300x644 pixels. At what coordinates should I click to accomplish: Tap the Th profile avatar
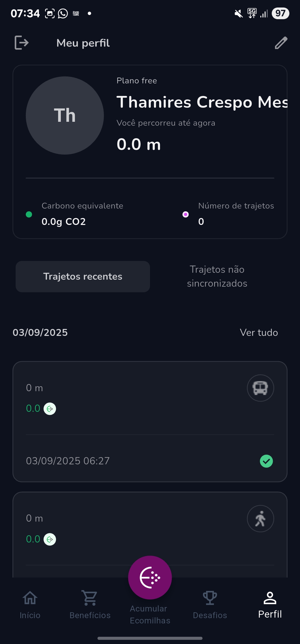pyautogui.click(x=65, y=115)
